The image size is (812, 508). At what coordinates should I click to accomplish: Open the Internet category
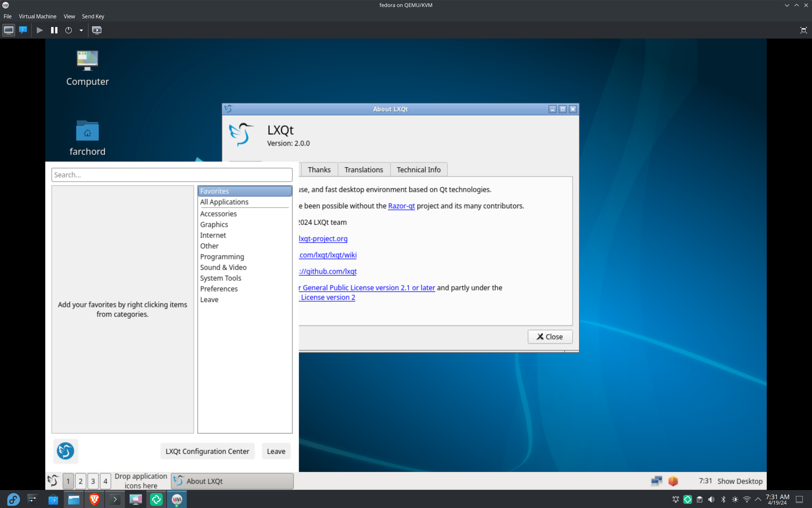pyautogui.click(x=245, y=235)
